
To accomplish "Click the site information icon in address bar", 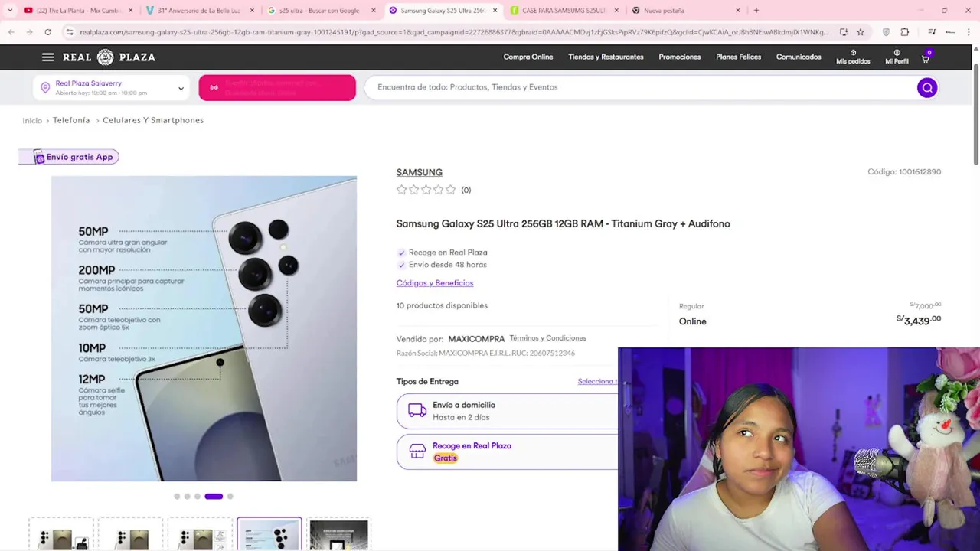I will click(70, 32).
